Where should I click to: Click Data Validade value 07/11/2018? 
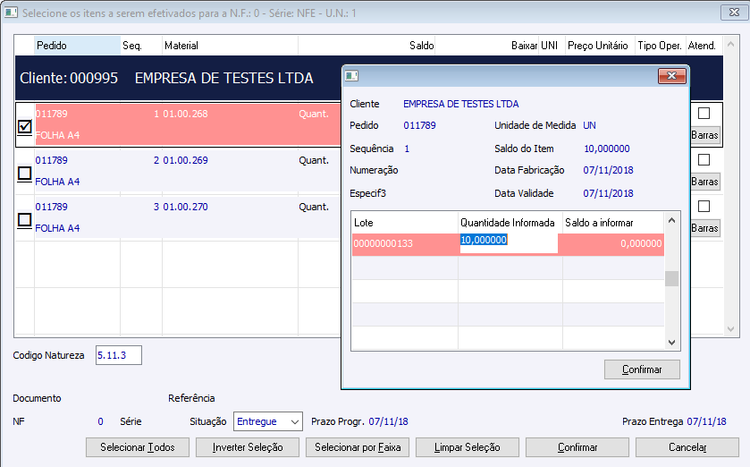pyautogui.click(x=608, y=193)
